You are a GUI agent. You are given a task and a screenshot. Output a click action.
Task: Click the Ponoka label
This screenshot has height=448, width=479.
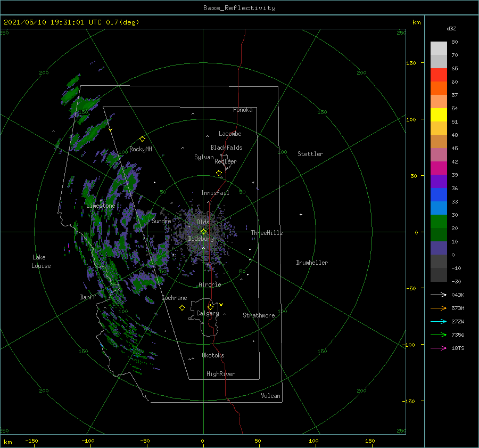pos(243,110)
